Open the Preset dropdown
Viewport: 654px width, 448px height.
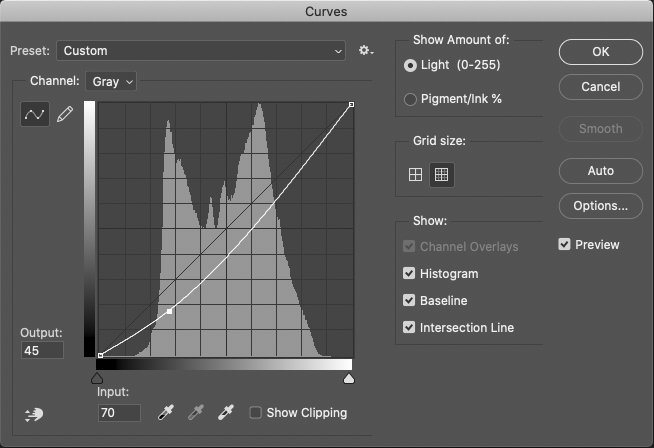pyautogui.click(x=201, y=50)
